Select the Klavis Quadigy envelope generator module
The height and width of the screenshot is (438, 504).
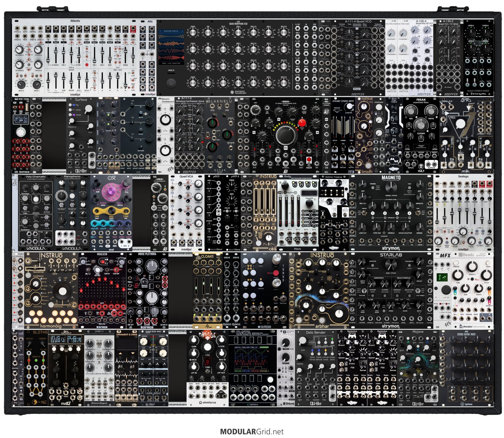click(x=298, y=213)
